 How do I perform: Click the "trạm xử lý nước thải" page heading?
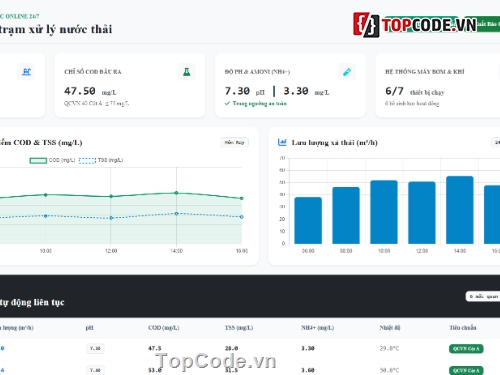[x=55, y=29]
